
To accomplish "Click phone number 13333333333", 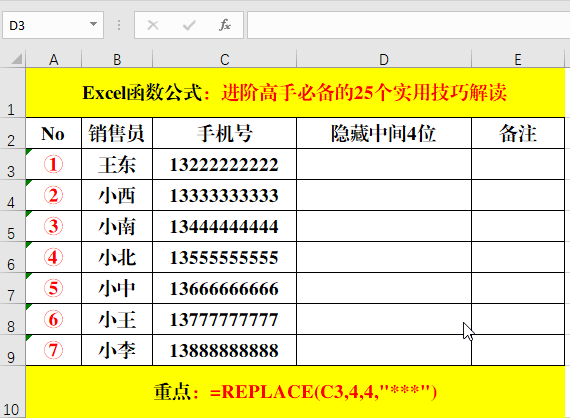I will click(225, 195).
